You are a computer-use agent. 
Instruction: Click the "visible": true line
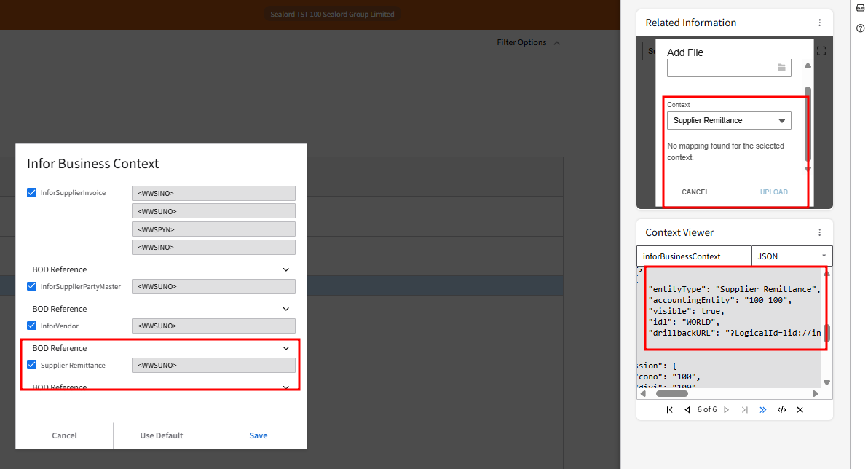pyautogui.click(x=687, y=311)
